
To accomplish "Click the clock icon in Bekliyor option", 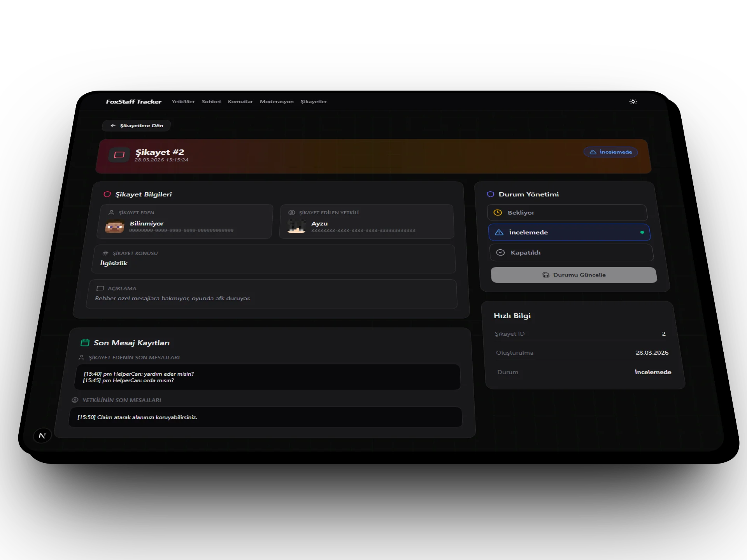I will [x=498, y=212].
